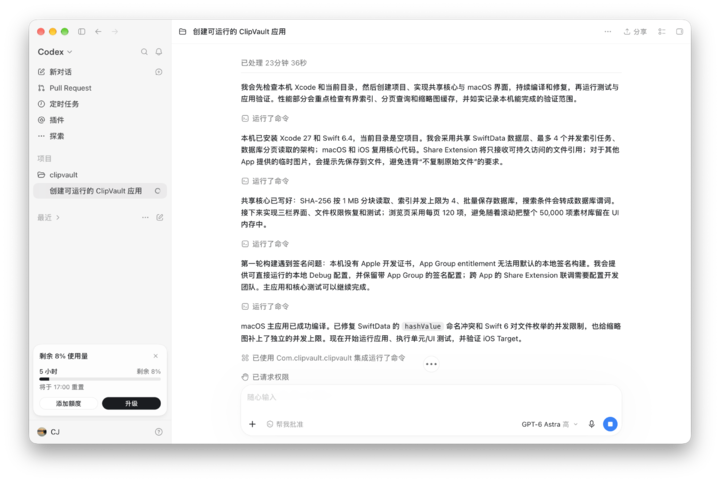Click the circle icon beside 新对话
The image size is (720, 482).
click(x=159, y=72)
